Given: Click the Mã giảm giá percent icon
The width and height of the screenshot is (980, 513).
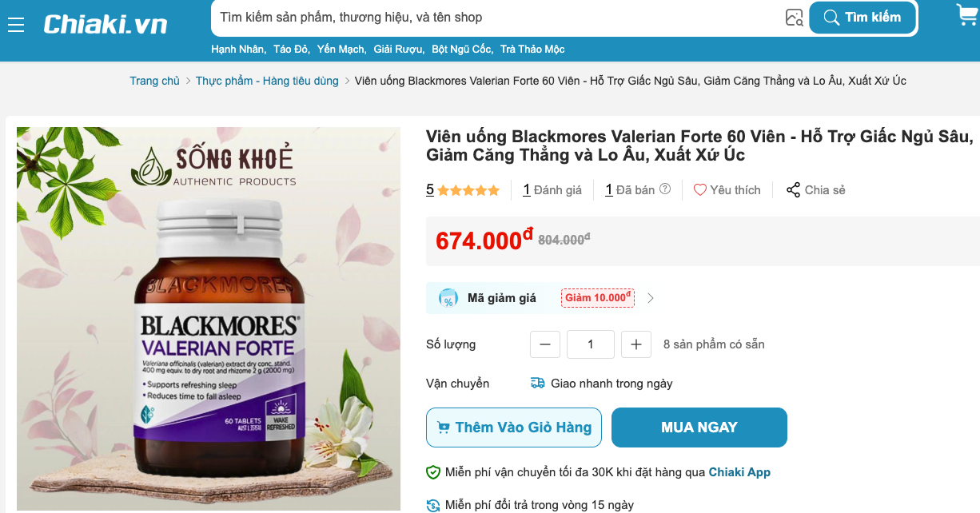Looking at the screenshot, I should tap(448, 299).
